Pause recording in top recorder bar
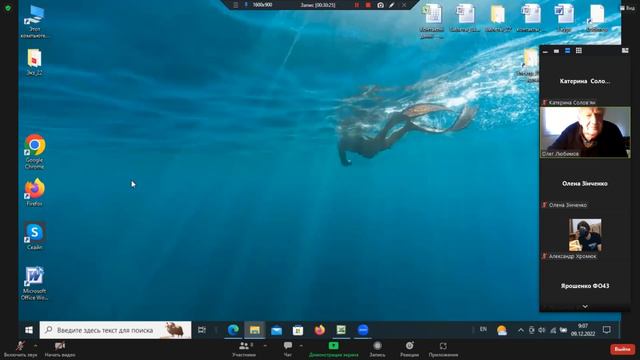 coord(357,5)
